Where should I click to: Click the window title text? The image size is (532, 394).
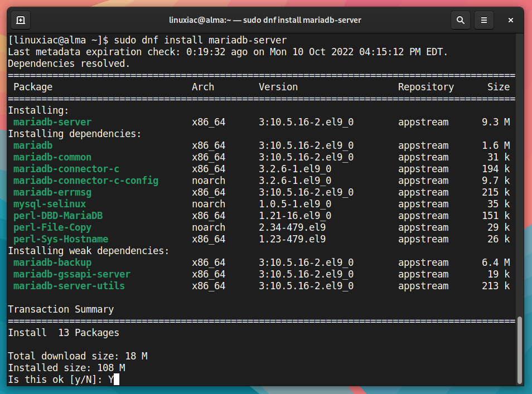pos(265,20)
